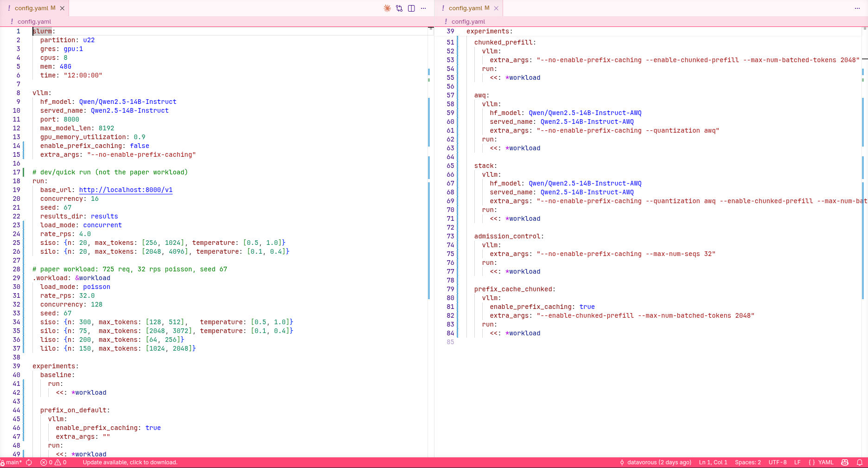The image size is (868, 468).
Task: Close the right config.yaml tab
Action: 496,8
